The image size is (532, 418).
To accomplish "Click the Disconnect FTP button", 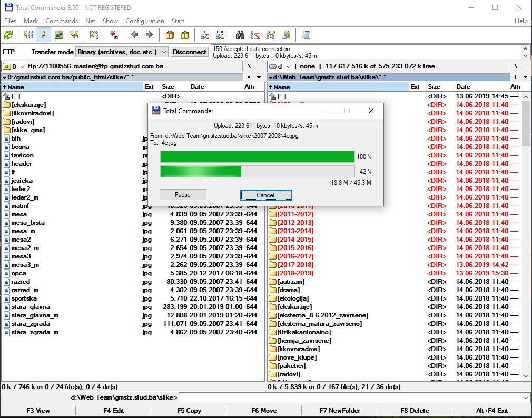I will point(189,52).
